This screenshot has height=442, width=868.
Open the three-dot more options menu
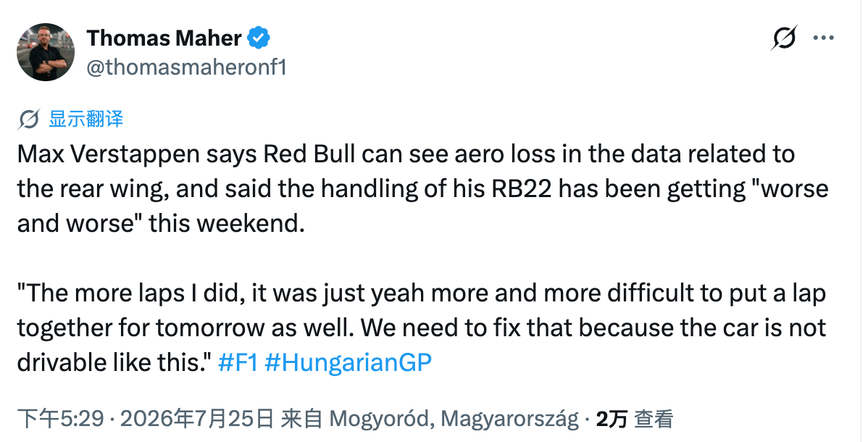(x=823, y=38)
